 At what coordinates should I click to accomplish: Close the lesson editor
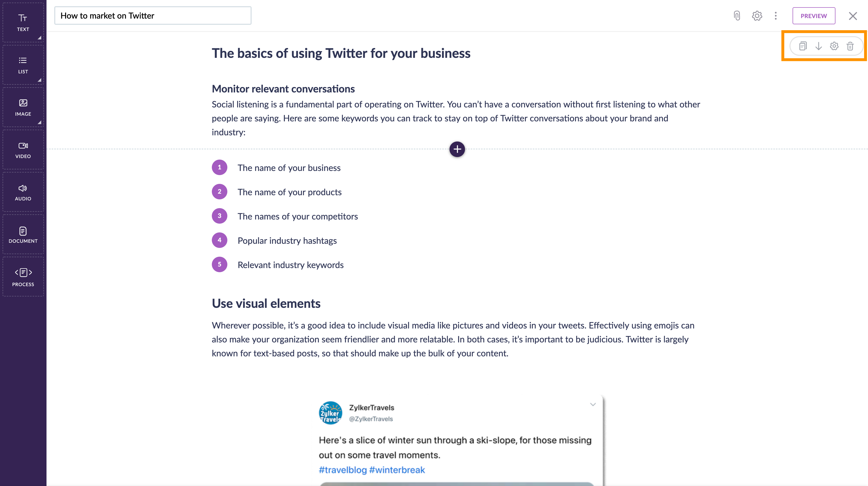click(x=853, y=16)
